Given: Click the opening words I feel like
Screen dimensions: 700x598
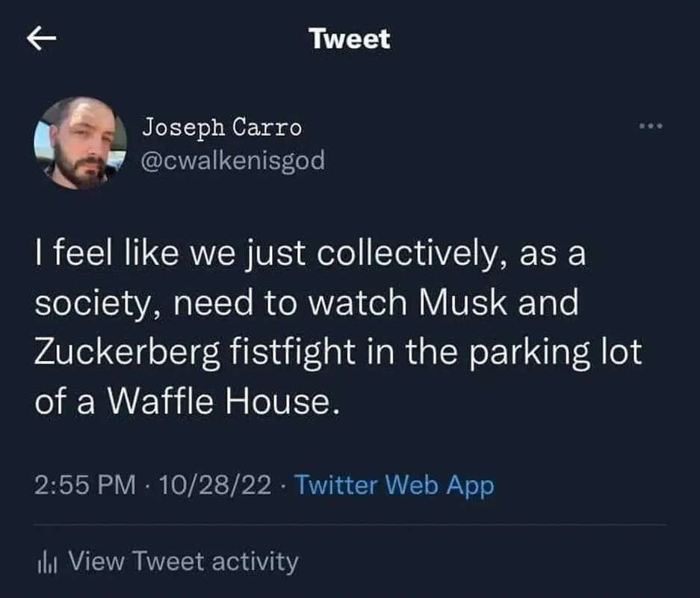Looking at the screenshot, I should pyautogui.click(x=96, y=255).
